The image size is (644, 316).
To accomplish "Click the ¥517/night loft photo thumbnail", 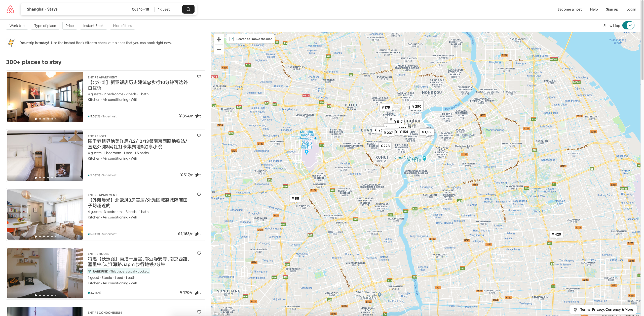I will [45, 156].
